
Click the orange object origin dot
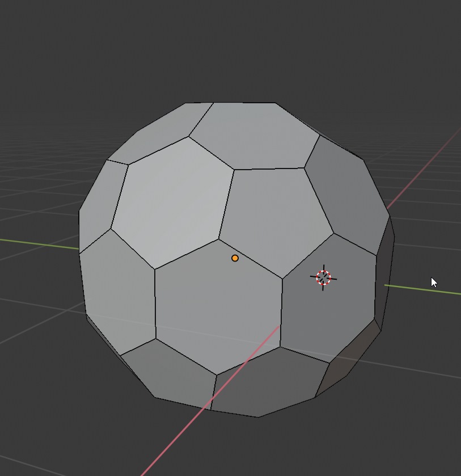point(235,258)
